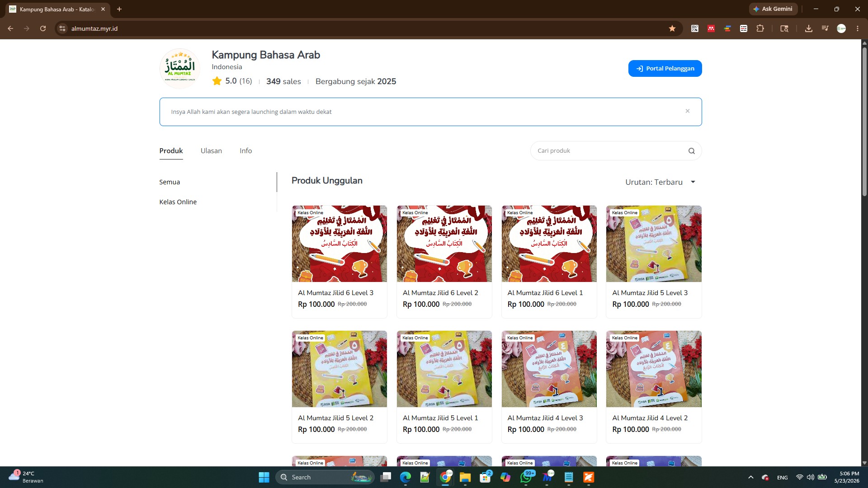Open Microsoft Store from taskbar
The image size is (868, 488).
coord(485,477)
